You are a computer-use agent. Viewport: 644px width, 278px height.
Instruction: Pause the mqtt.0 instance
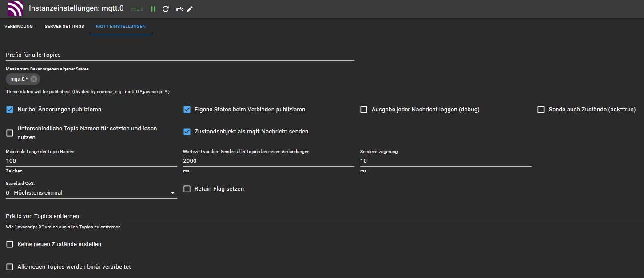153,9
